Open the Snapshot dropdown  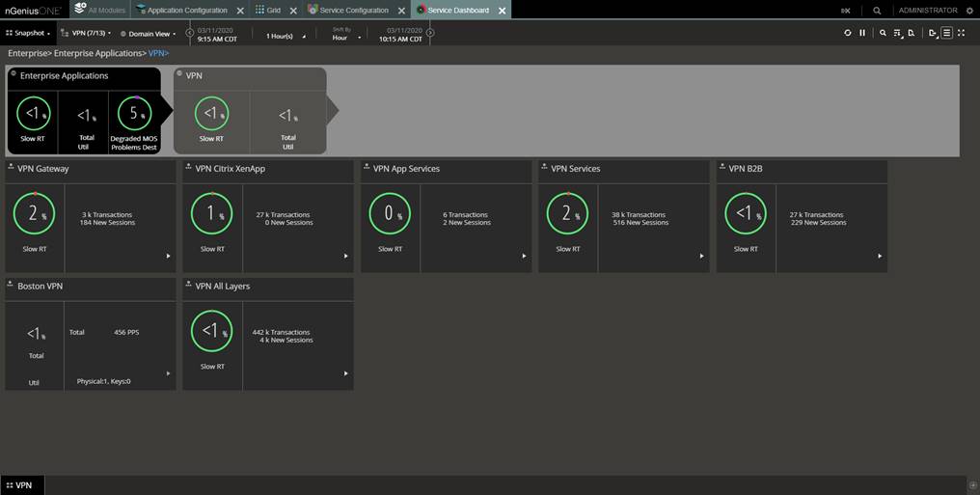coord(28,33)
